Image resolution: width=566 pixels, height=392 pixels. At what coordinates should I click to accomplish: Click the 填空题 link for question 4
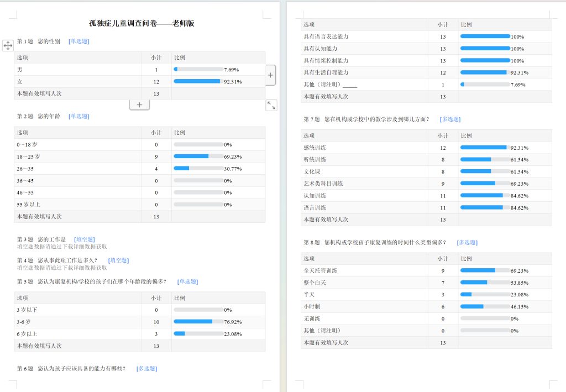(x=119, y=260)
